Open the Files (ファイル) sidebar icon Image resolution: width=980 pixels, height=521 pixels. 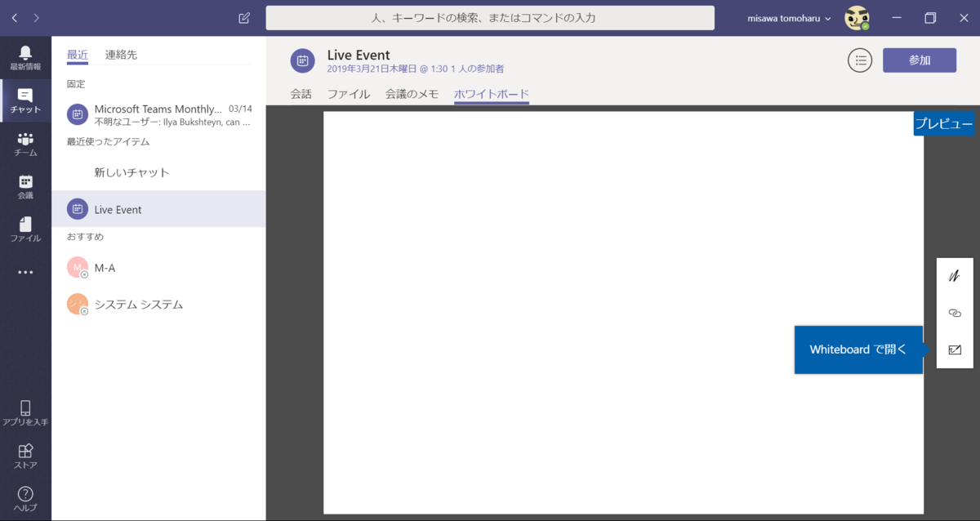[25, 229]
